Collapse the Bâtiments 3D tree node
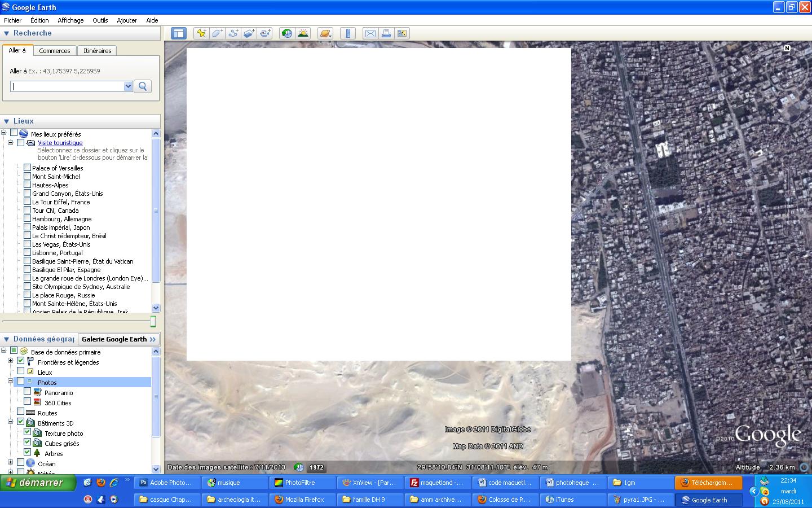Image resolution: width=812 pixels, height=508 pixels. click(10, 422)
